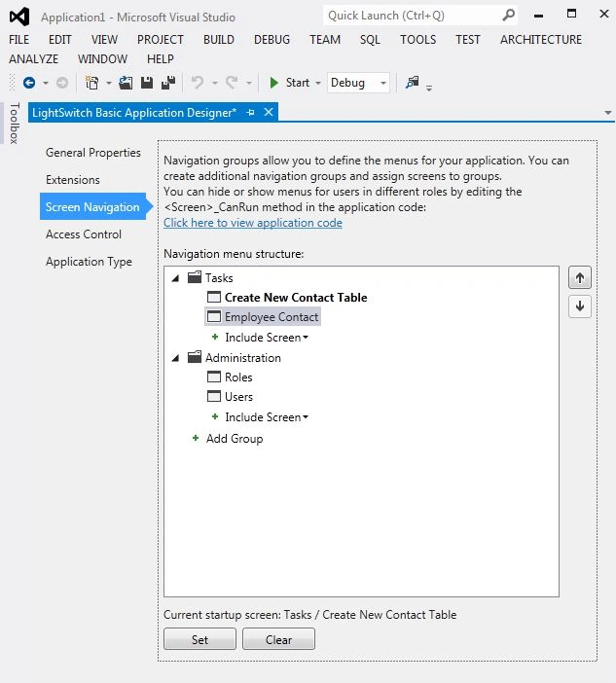Click the Users screen icon

tap(214, 396)
